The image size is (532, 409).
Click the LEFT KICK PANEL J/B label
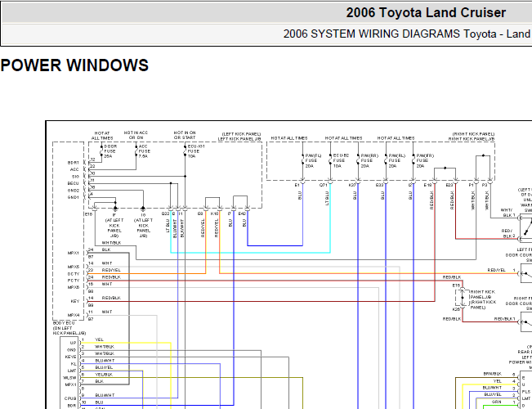pos(239,139)
